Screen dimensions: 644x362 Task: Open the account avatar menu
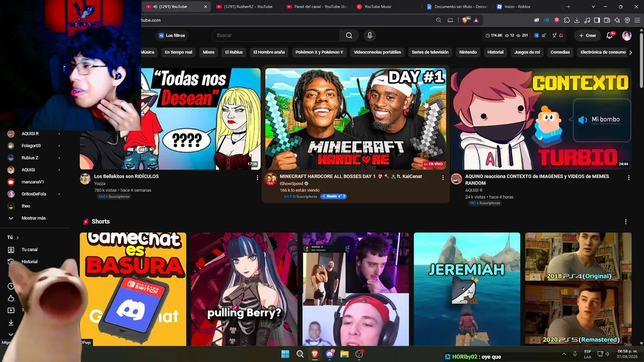(x=627, y=35)
